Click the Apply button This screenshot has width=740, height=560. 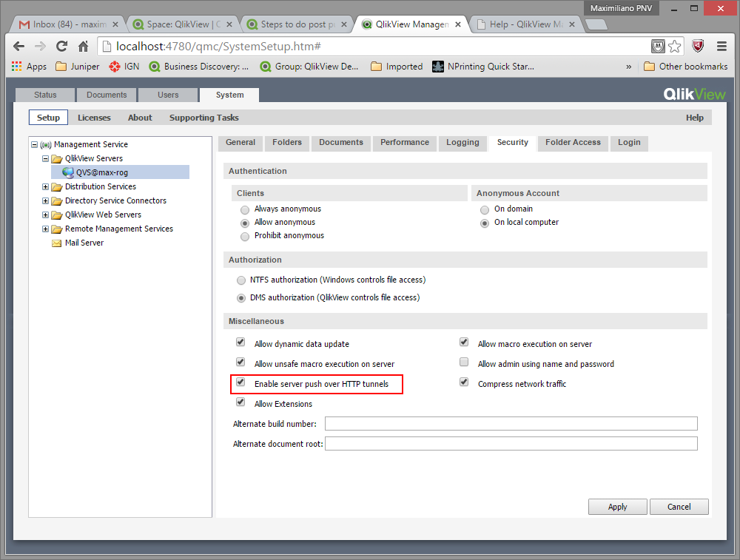pyautogui.click(x=617, y=507)
